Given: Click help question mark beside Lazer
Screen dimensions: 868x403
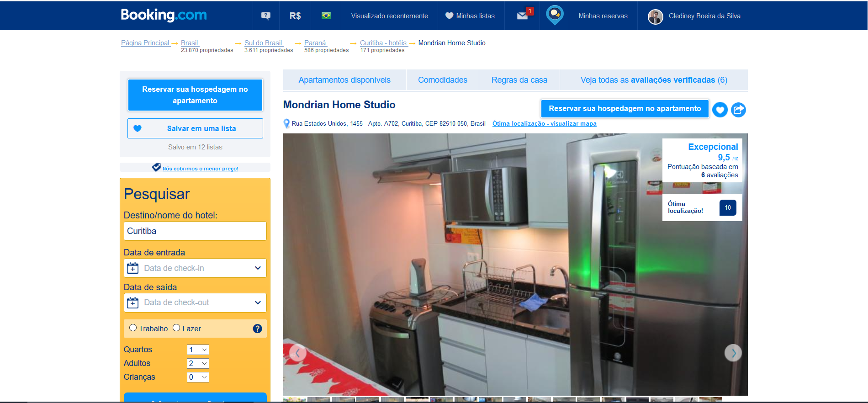Looking at the screenshot, I should pos(258,329).
